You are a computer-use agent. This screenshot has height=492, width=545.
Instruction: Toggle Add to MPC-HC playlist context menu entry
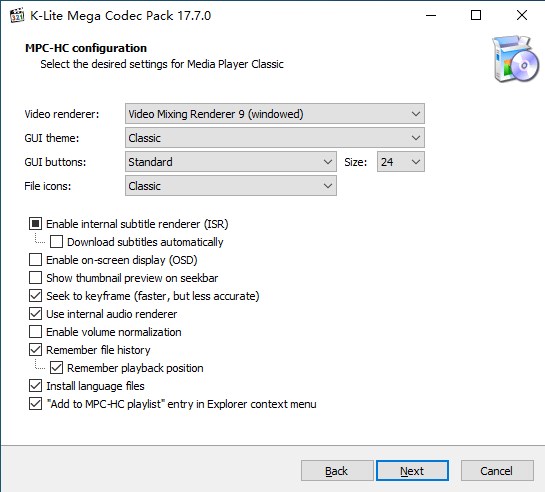(35, 404)
